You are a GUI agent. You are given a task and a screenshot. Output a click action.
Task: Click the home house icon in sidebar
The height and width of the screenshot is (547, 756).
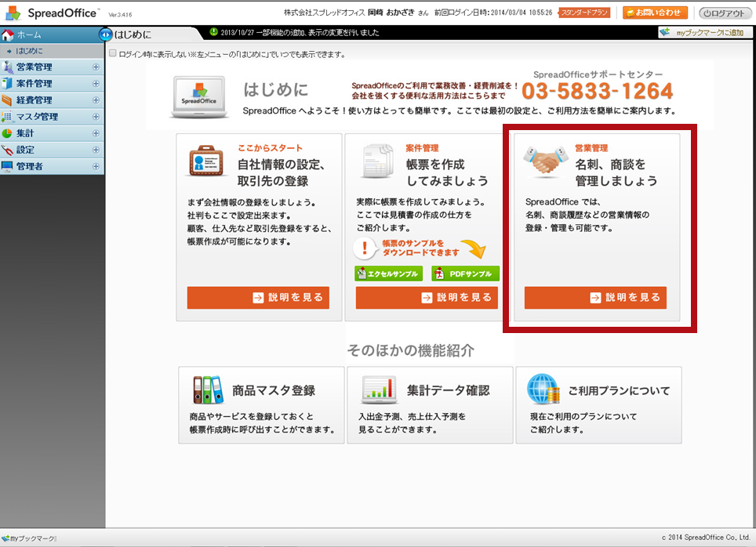click(x=8, y=35)
